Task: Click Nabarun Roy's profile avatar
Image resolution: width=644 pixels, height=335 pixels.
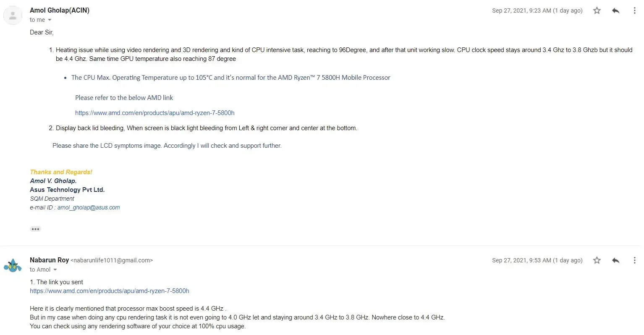Action: tap(13, 265)
